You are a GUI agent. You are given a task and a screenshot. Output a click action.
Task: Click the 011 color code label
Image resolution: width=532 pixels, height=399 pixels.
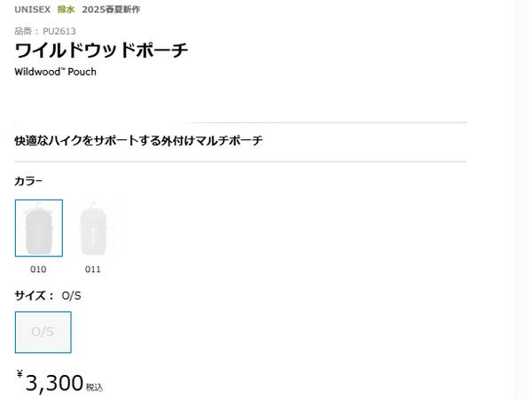[x=92, y=269]
